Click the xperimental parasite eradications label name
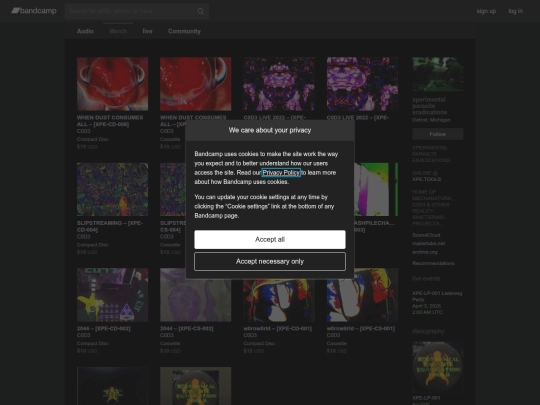Viewport: 540px width, 405px height. (x=429, y=106)
